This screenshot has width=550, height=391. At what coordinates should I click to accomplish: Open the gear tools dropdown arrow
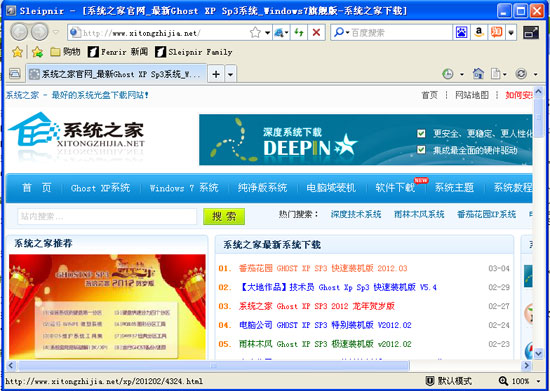point(535,74)
